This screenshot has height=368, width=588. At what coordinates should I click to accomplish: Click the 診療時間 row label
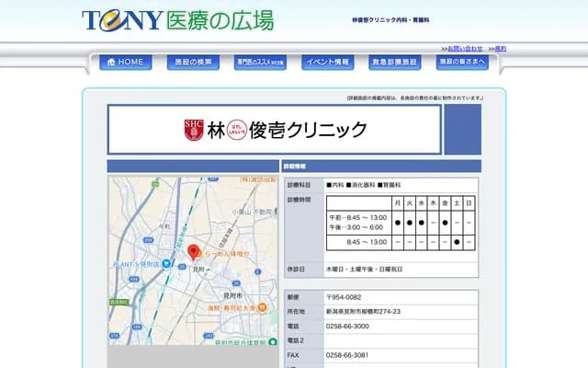point(299,200)
